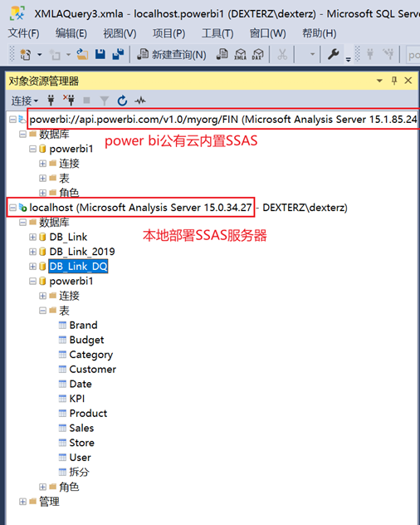The image size is (420, 525).
Task: Collapse the 数据库 folder under powerbi server
Action: pyautogui.click(x=22, y=135)
